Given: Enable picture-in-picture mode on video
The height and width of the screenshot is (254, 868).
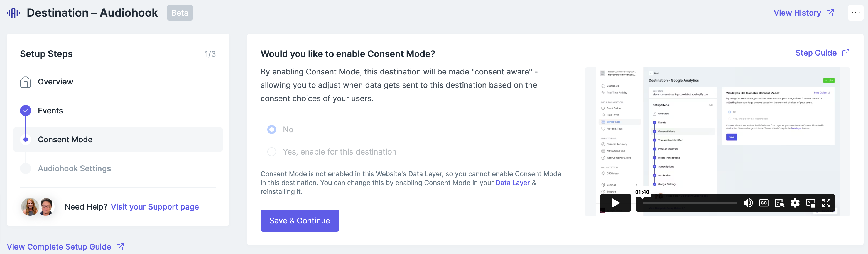Looking at the screenshot, I should (810, 203).
